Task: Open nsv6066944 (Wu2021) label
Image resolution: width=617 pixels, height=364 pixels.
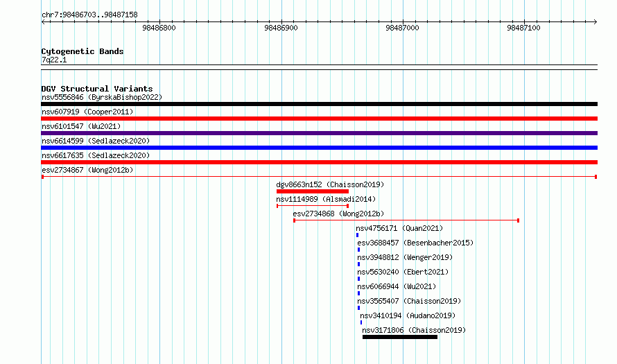Action: point(397,286)
